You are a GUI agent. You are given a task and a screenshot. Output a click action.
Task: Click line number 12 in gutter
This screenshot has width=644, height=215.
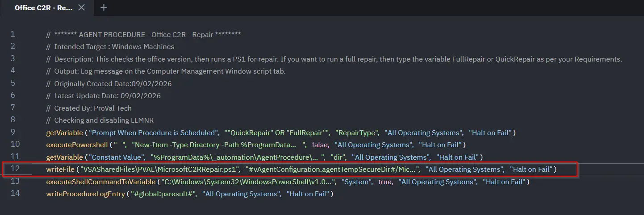click(15, 170)
